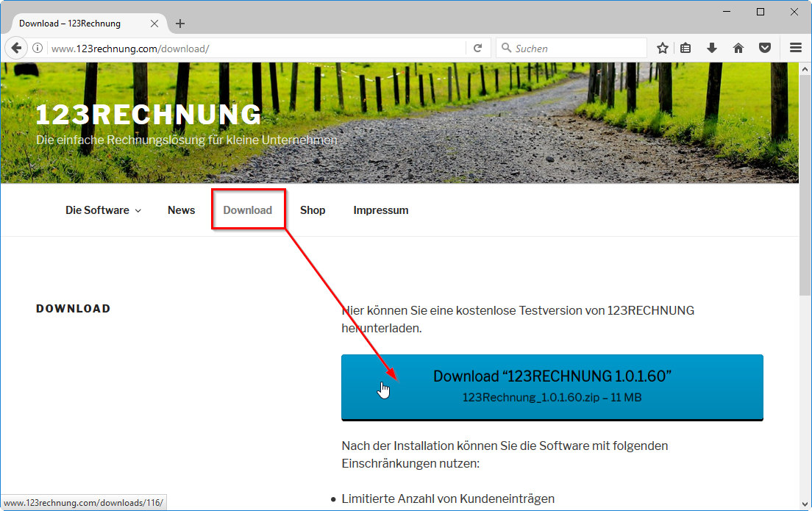
Task: Close the browser window
Action: pos(794,11)
